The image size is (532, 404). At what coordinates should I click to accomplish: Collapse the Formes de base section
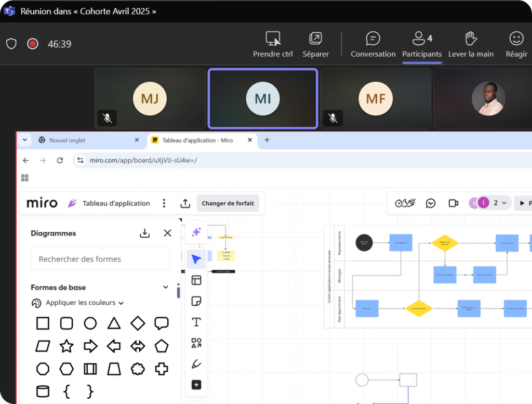pyautogui.click(x=166, y=287)
